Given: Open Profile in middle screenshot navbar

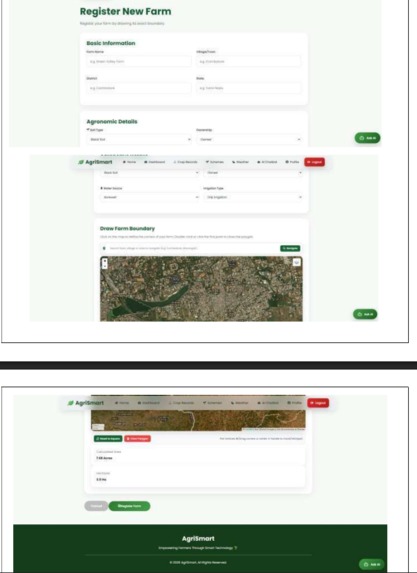Looking at the screenshot, I should (x=292, y=162).
